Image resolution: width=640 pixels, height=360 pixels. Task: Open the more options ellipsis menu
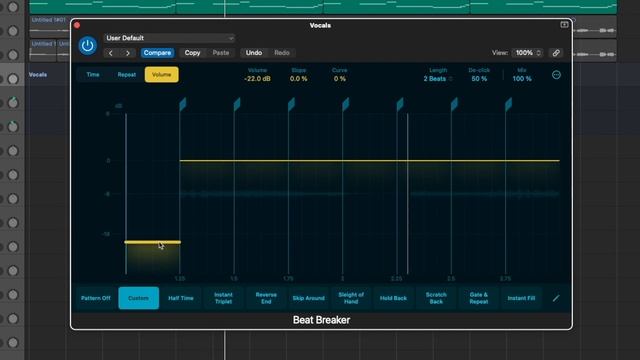[x=556, y=75]
